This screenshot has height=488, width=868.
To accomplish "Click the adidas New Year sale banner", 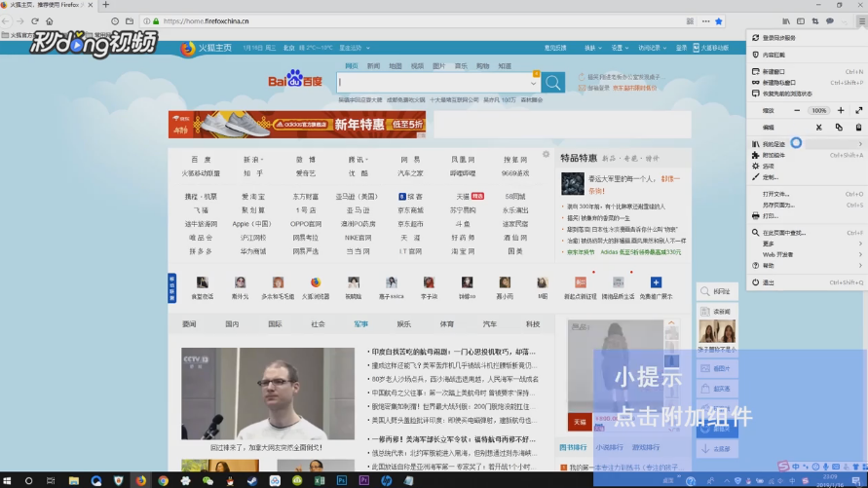I will click(x=297, y=125).
